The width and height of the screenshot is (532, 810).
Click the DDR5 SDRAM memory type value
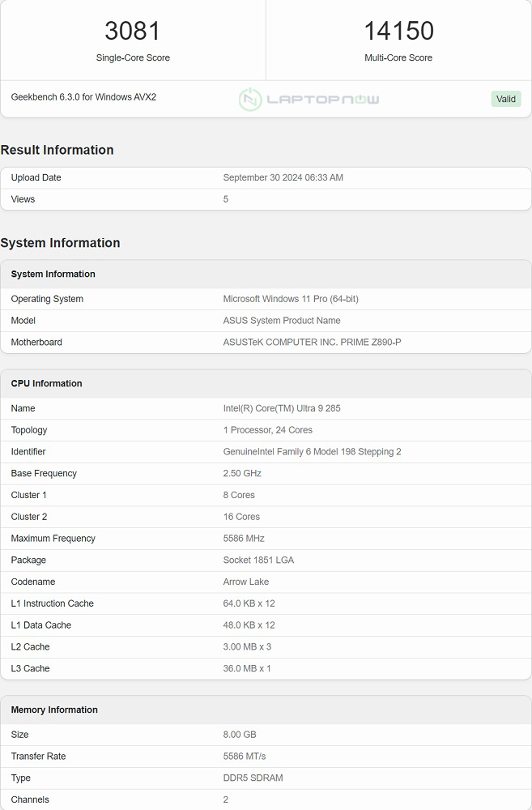pyautogui.click(x=253, y=778)
